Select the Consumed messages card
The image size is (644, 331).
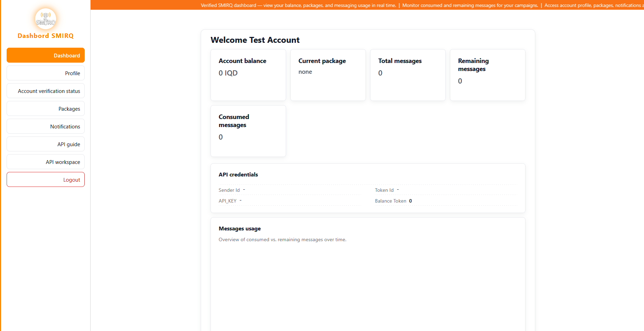click(248, 131)
